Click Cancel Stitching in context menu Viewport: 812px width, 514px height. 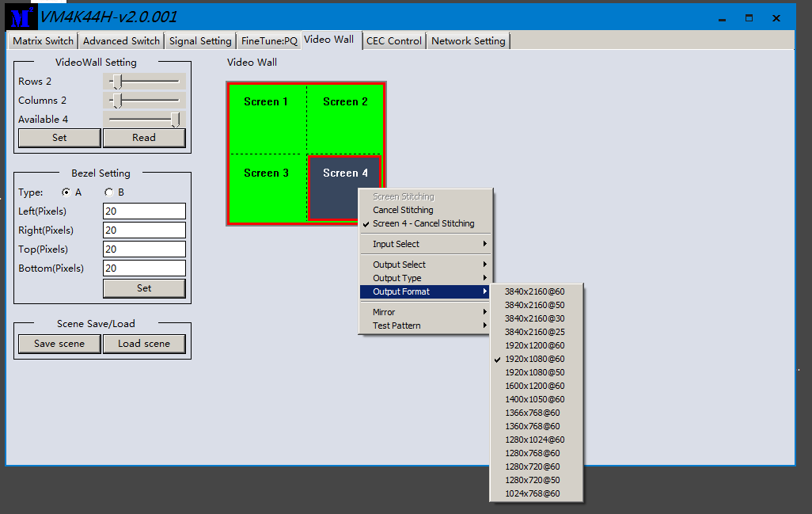click(x=403, y=211)
